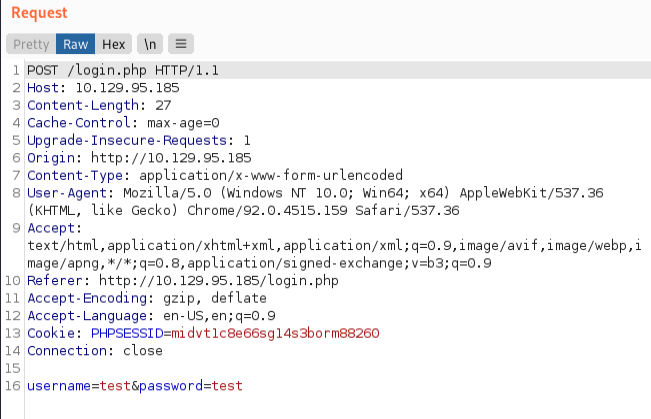651x419 pixels.
Task: Toggle the \n non-printable characters button
Action: [x=150, y=44]
